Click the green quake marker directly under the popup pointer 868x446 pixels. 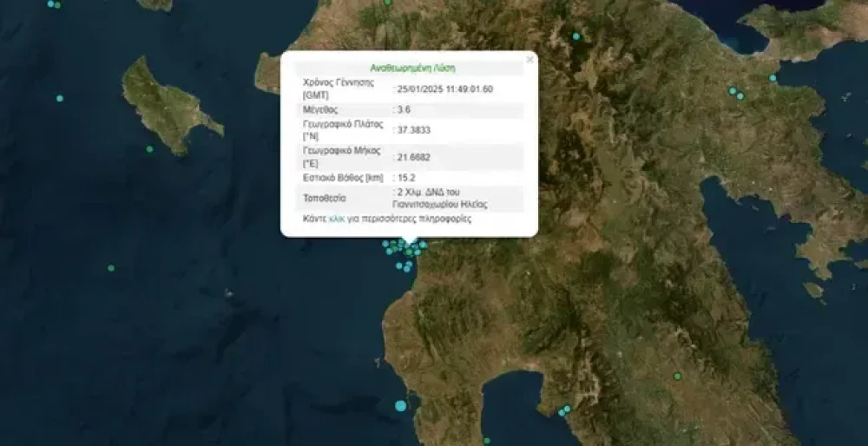pos(409,252)
